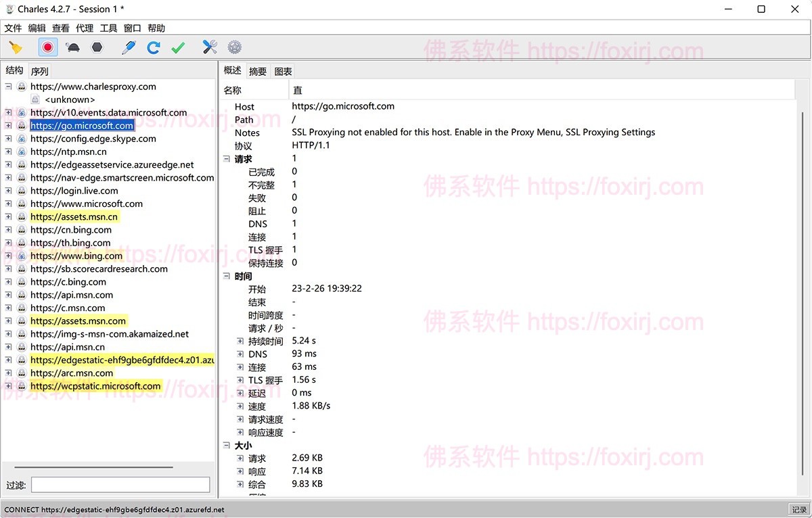The height and width of the screenshot is (518, 812).
Task: Open the 代理 menu
Action: (x=85, y=28)
